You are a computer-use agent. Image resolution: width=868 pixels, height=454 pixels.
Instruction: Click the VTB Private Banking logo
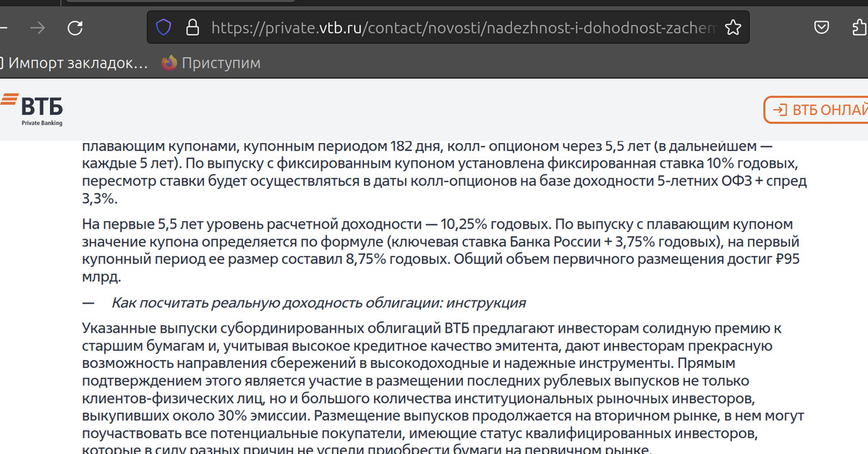[32, 109]
